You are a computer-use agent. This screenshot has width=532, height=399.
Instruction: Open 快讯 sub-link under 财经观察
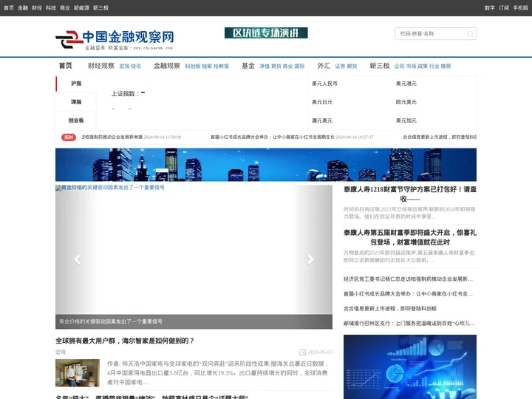point(136,66)
